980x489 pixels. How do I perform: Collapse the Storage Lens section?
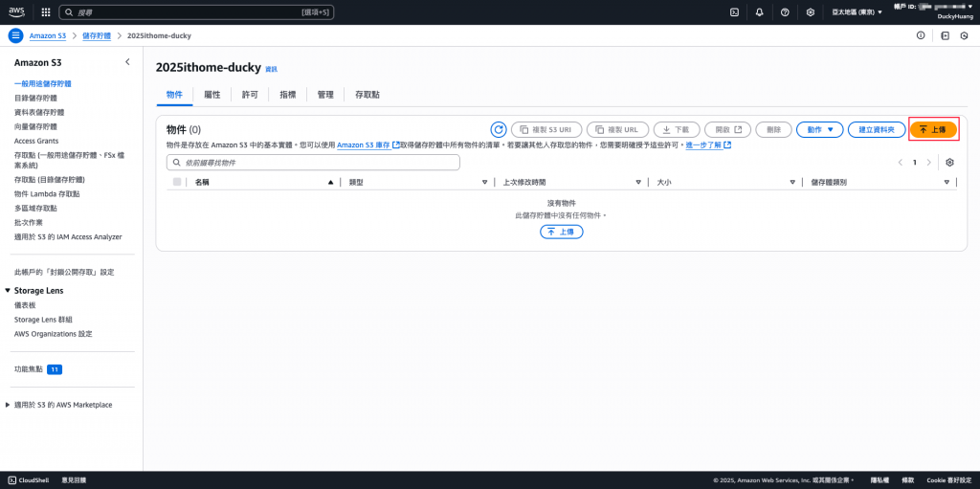click(8, 291)
